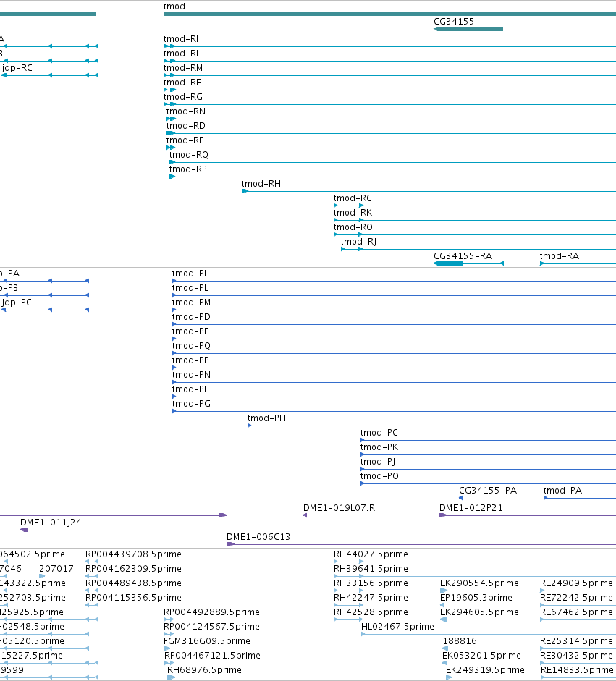This screenshot has height=681, width=616.
Task: Select transcript tmod-RF
Action: pos(185,140)
